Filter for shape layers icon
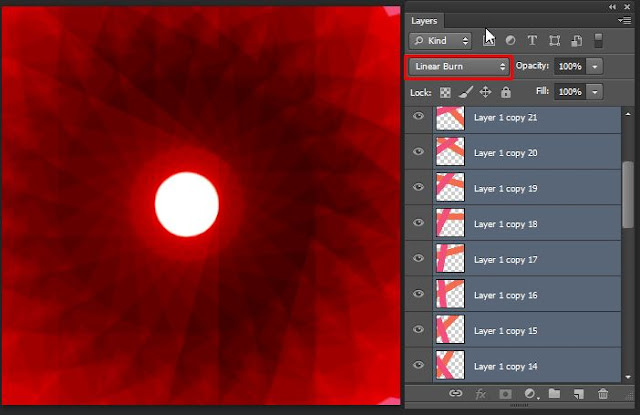Screen dimensions: 640x415 (554, 40)
